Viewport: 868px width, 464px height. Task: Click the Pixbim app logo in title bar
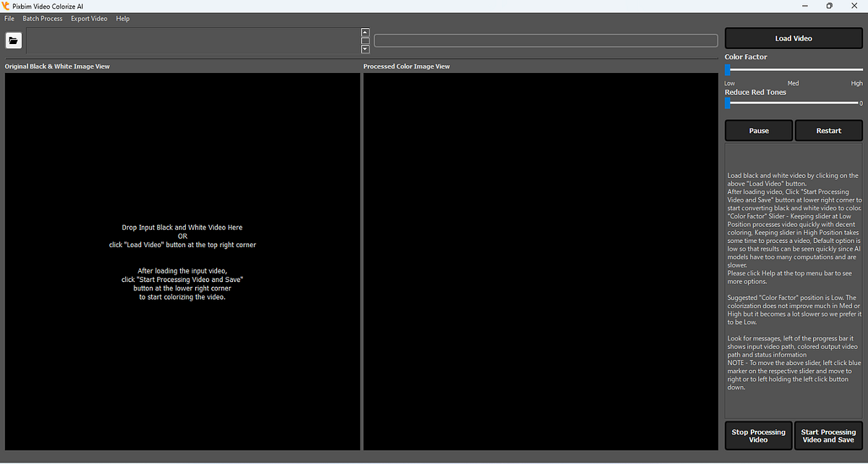coord(7,6)
